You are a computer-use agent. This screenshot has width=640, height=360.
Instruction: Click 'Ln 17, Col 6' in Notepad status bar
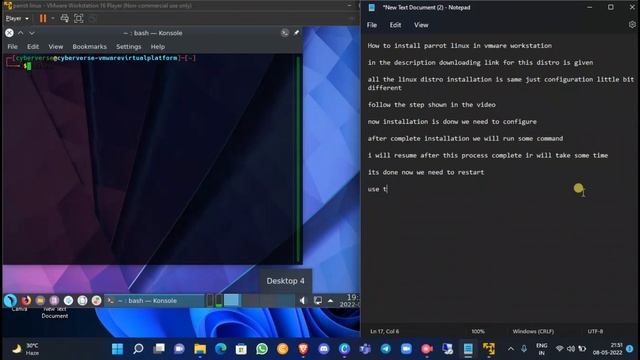click(385, 331)
